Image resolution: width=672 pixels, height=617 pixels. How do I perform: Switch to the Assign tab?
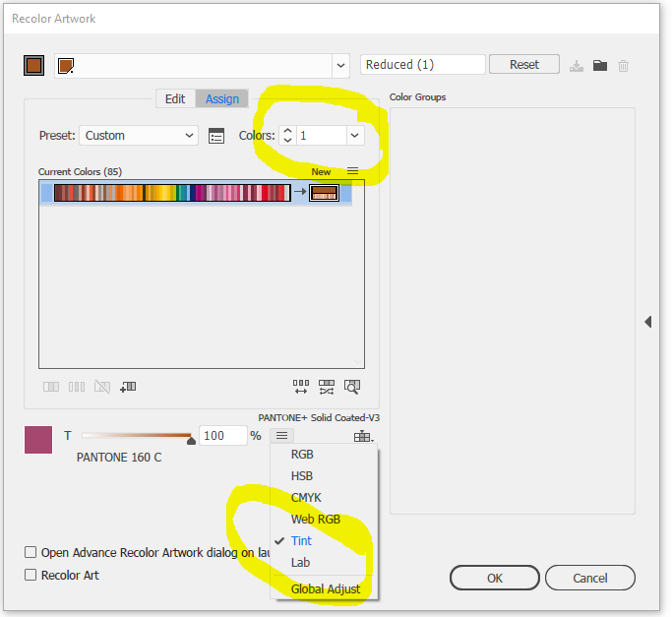(222, 99)
